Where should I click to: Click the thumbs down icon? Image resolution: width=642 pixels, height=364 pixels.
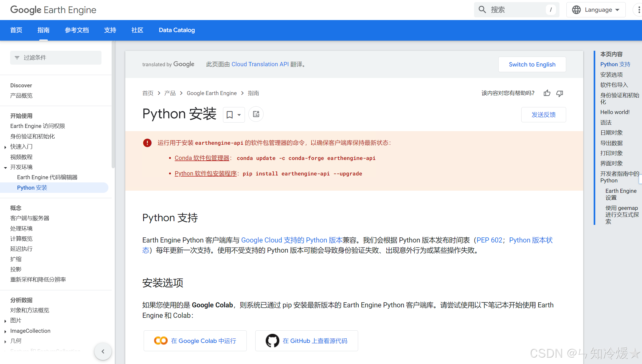(560, 93)
